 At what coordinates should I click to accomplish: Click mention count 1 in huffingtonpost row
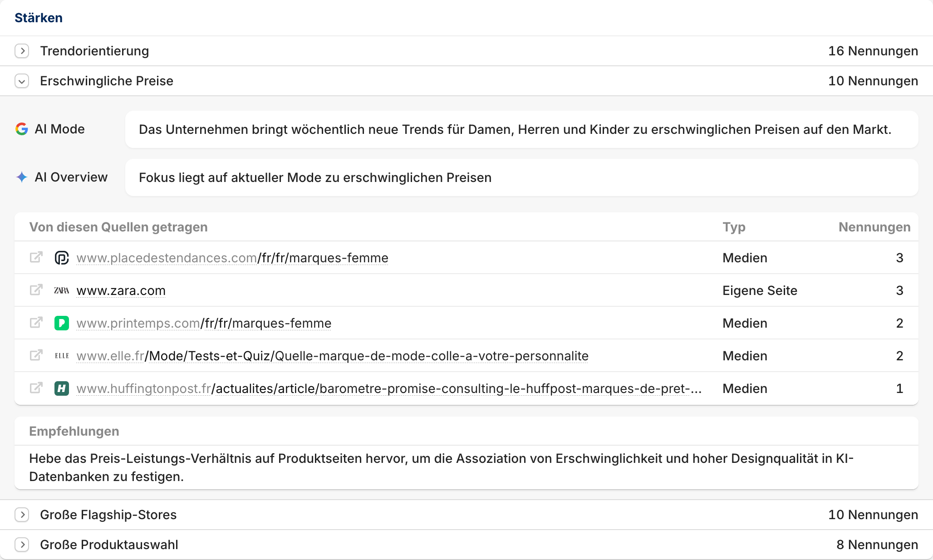pyautogui.click(x=899, y=388)
